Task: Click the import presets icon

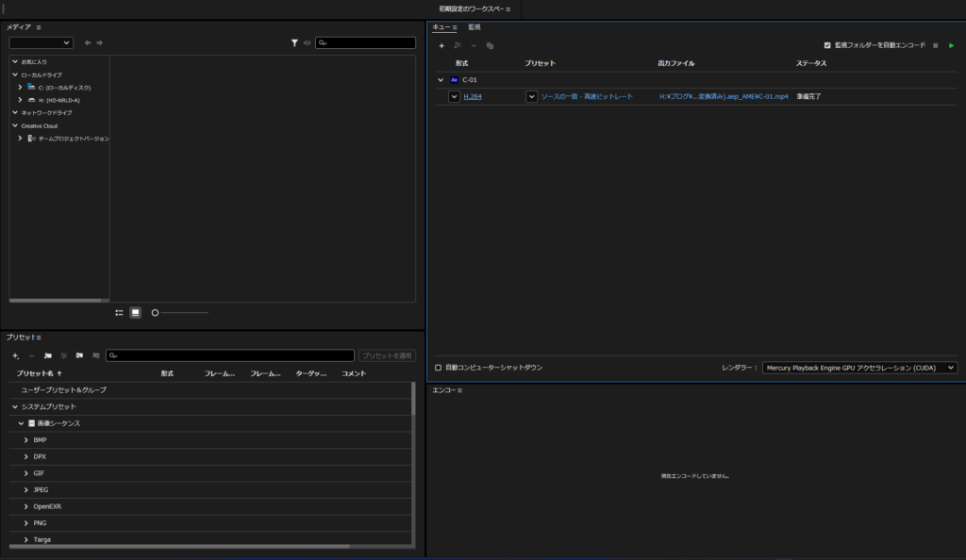Action: pyautogui.click(x=80, y=355)
